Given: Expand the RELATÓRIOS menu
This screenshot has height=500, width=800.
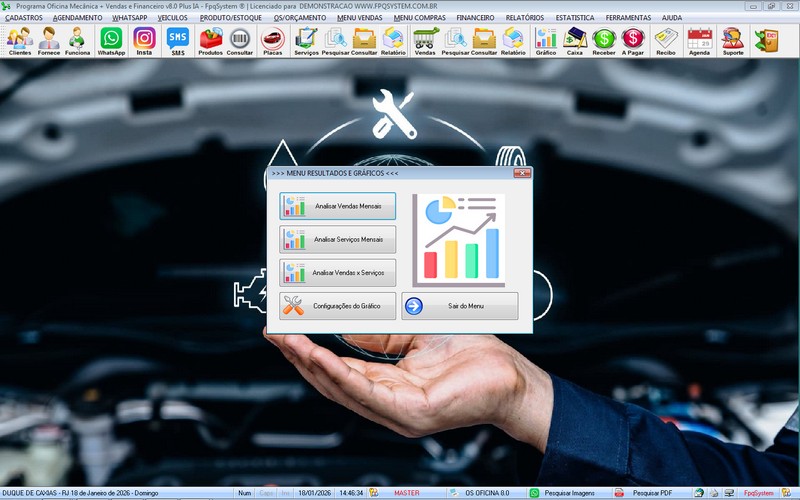Looking at the screenshot, I should [525, 18].
